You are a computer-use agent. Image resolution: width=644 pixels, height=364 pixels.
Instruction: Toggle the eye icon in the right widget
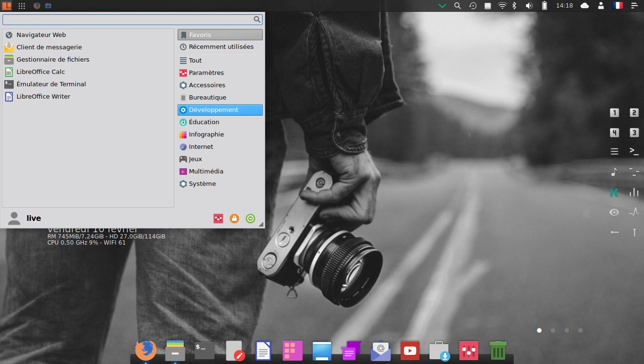[614, 212]
